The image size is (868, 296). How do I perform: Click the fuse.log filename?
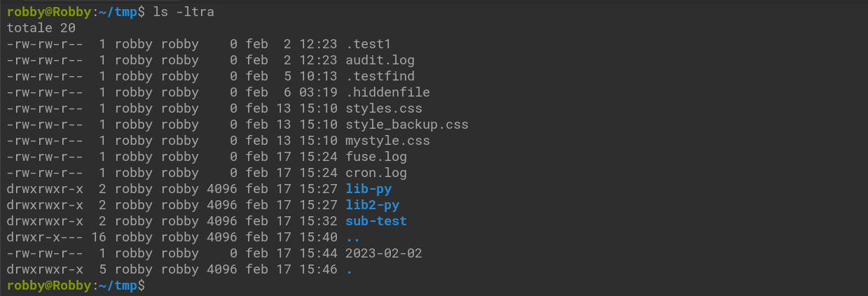pyautogui.click(x=372, y=157)
